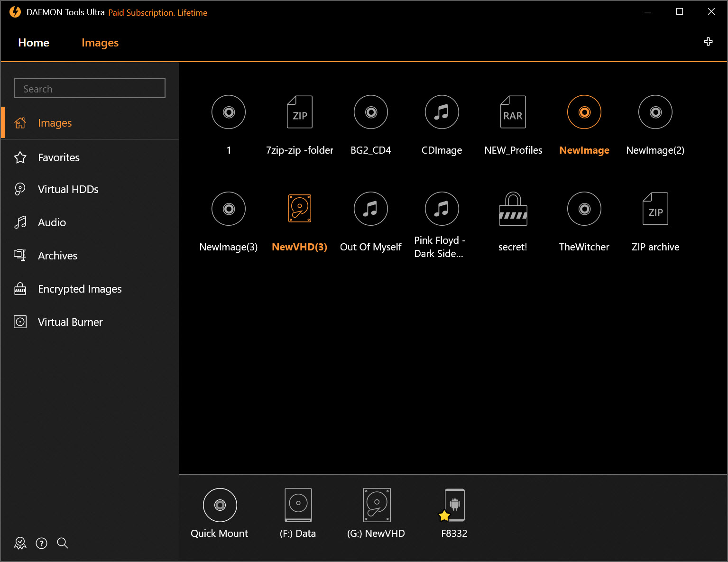Switch to the Images tab

pyautogui.click(x=100, y=42)
